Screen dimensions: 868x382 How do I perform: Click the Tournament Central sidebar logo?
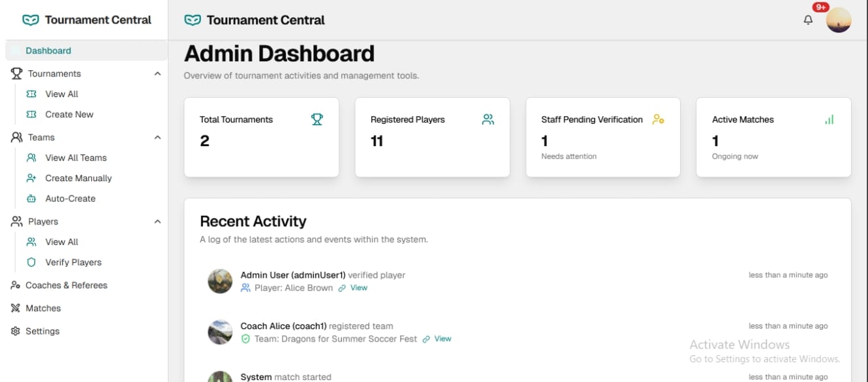86,20
